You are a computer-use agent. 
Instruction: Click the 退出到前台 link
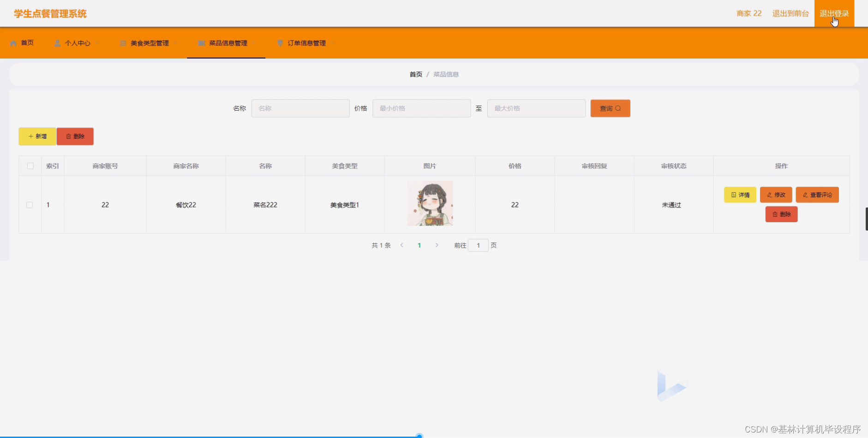point(790,13)
